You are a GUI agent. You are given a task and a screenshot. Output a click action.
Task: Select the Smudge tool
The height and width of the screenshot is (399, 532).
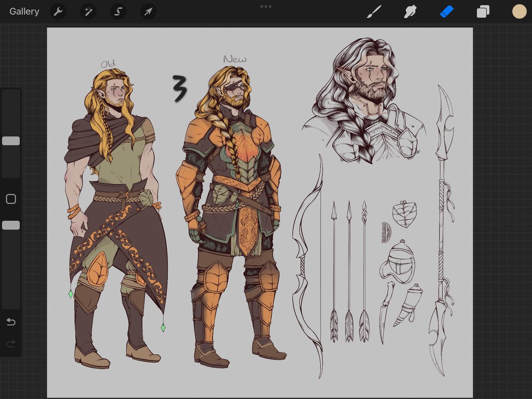point(410,12)
